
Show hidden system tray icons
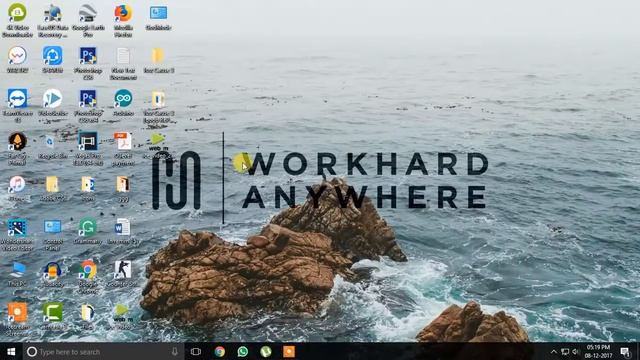pyautogui.click(x=553, y=351)
